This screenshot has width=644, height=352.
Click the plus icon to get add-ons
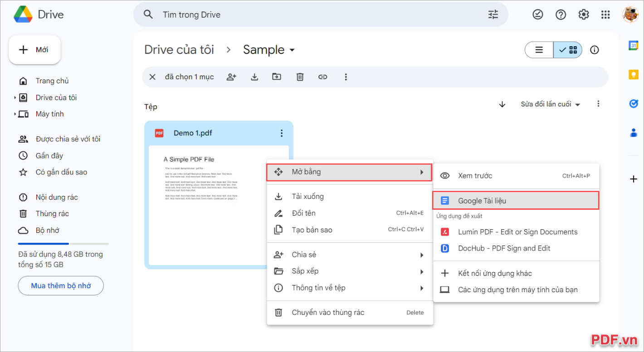click(634, 179)
